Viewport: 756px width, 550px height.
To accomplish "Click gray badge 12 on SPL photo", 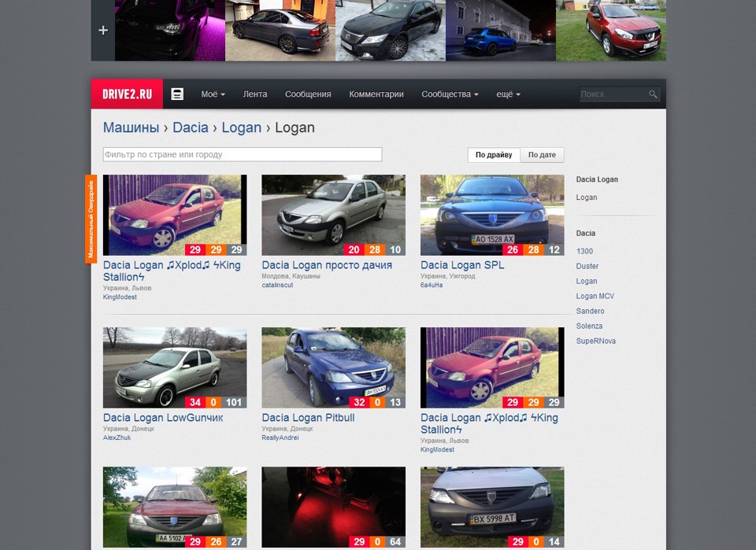I will [554, 249].
